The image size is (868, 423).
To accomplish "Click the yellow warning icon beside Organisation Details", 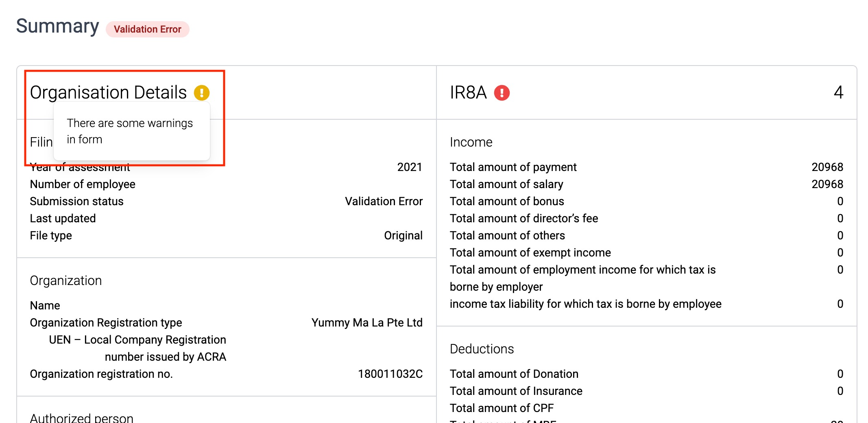I will (201, 93).
